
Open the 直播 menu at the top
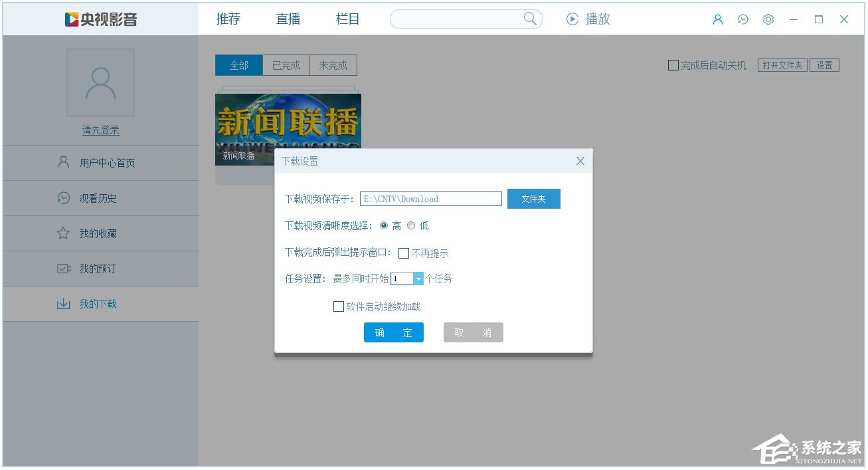tap(287, 19)
